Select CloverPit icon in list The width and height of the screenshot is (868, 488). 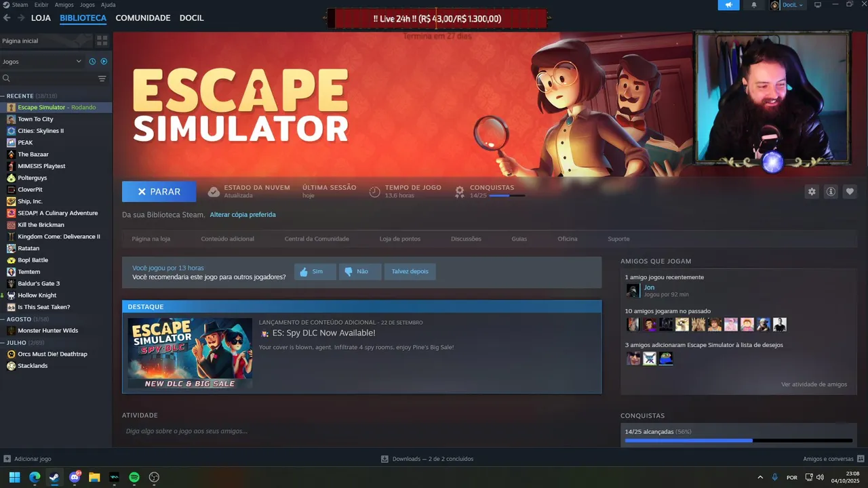(x=12, y=190)
